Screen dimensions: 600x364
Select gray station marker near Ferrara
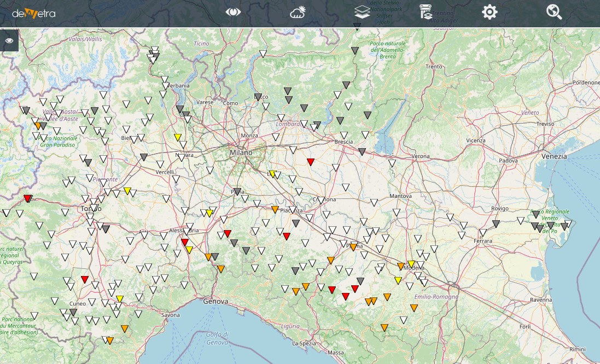click(x=496, y=224)
